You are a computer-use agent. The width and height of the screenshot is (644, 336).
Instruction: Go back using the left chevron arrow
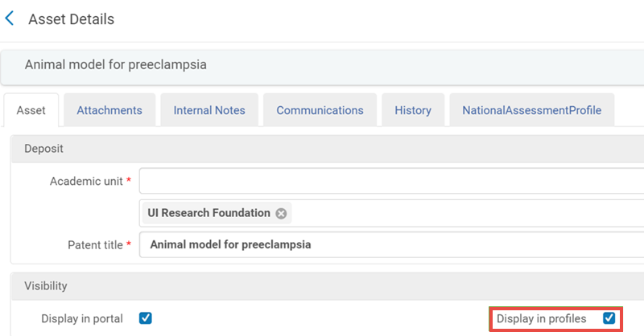[x=10, y=18]
